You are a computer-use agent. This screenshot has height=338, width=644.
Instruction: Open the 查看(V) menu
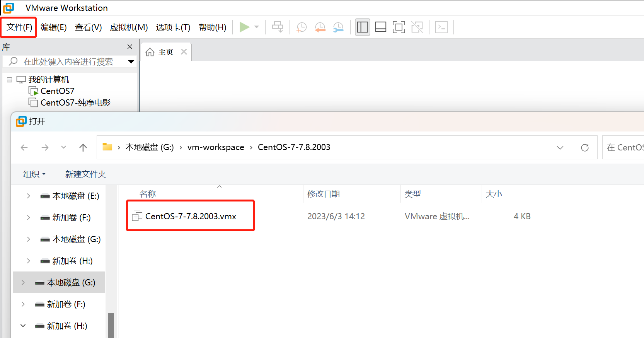click(88, 27)
